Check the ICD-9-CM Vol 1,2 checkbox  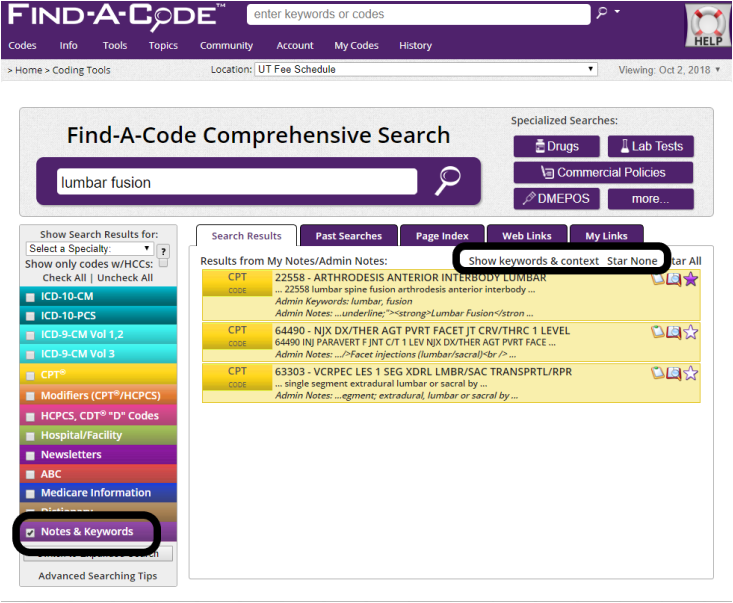coord(30,336)
